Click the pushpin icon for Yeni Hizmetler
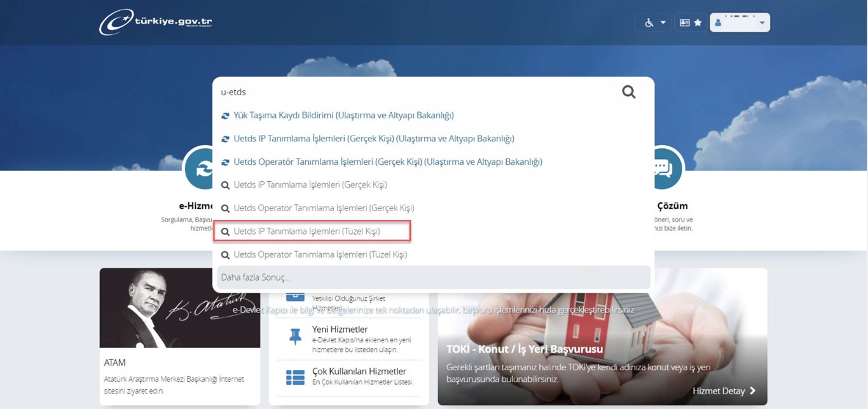 click(x=295, y=336)
